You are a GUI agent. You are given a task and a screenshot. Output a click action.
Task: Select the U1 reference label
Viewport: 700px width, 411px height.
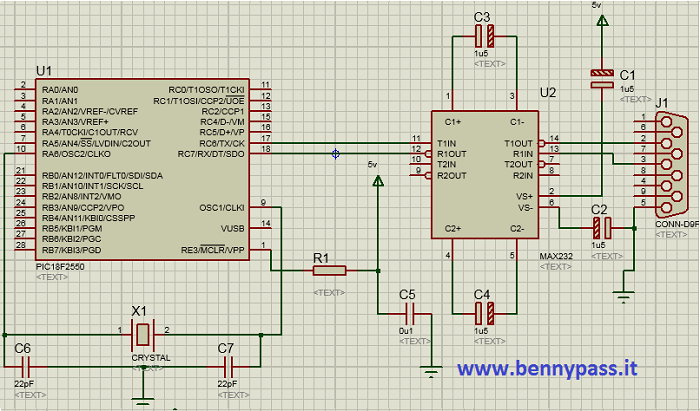coord(43,71)
